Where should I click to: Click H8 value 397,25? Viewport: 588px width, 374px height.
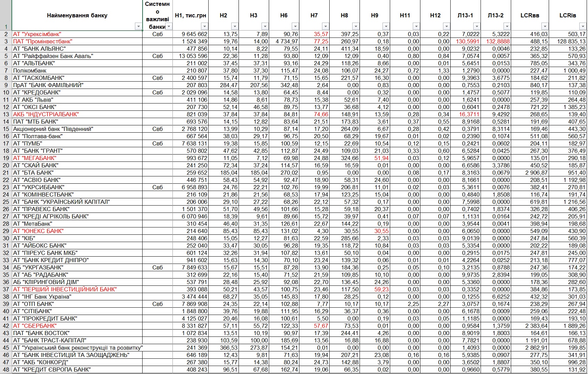click(x=345, y=34)
